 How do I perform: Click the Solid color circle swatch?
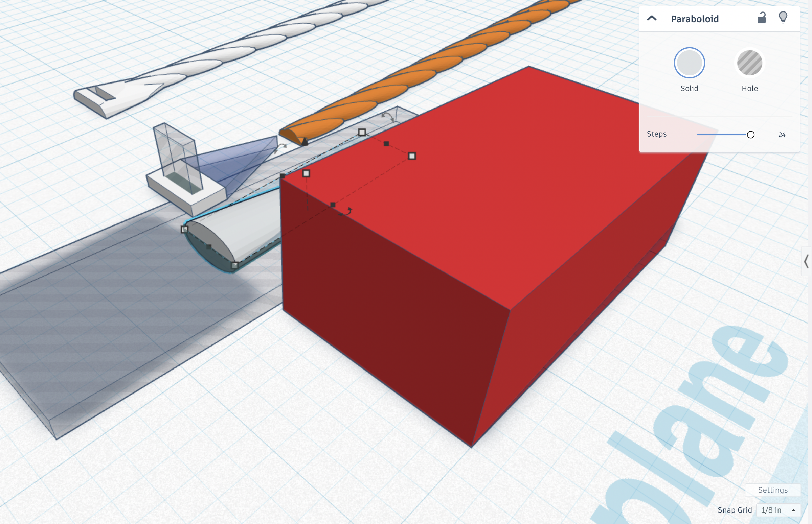pyautogui.click(x=689, y=63)
